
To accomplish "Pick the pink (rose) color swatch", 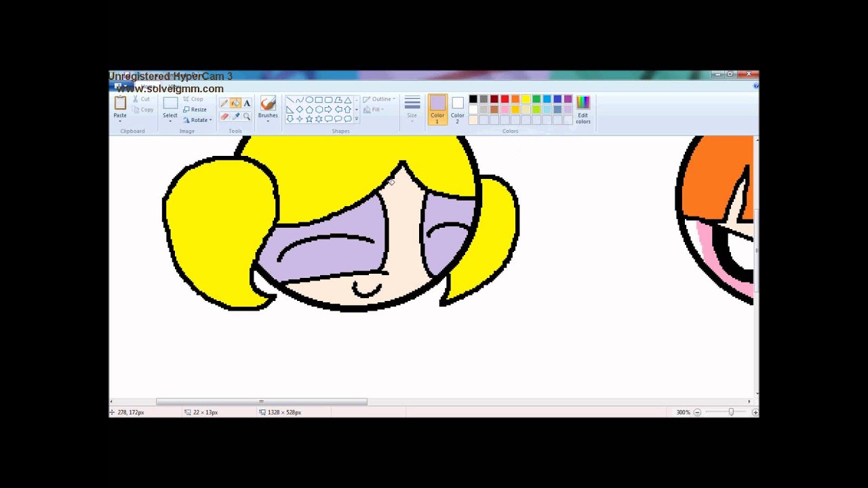I will pos(505,110).
